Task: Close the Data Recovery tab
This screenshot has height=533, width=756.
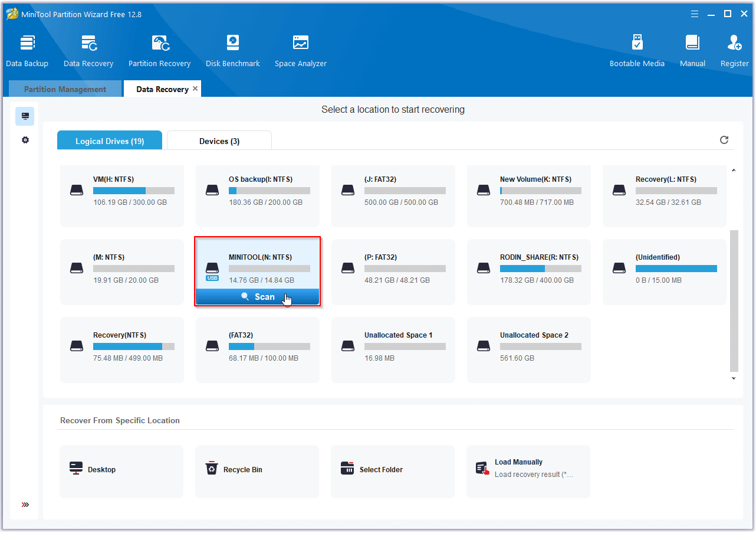Action: [x=196, y=89]
